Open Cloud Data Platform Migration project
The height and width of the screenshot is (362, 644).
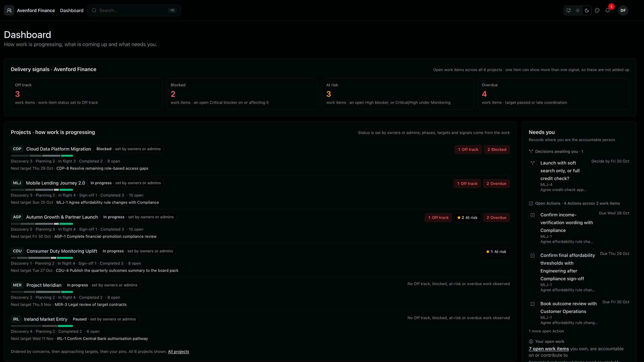(58, 149)
